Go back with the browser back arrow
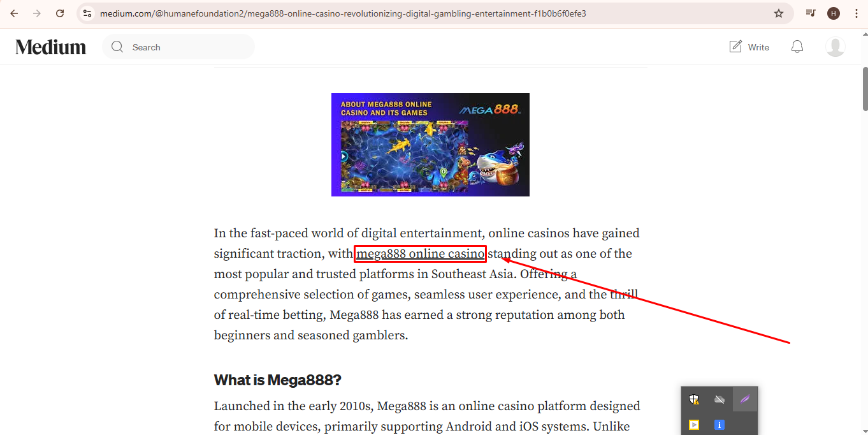The height and width of the screenshot is (435, 868). click(14, 13)
